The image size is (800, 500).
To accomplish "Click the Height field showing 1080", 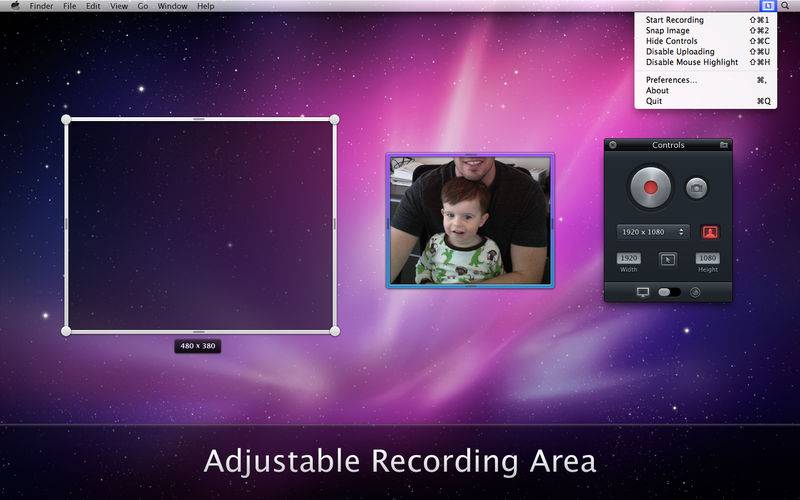I will pos(708,258).
